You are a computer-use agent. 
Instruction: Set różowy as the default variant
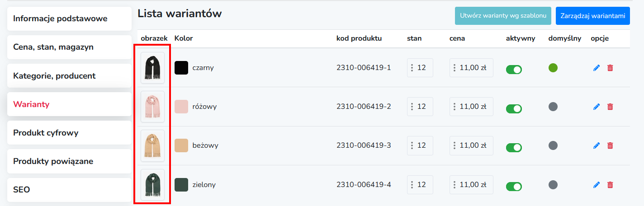553,107
